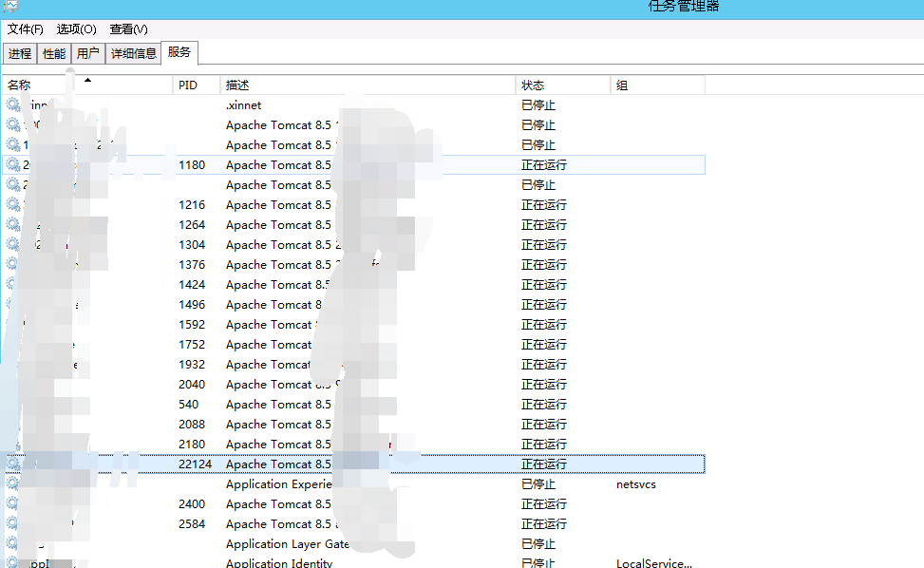
Task: Click gear icon of Application Layer Gateway row
Action: (13, 544)
